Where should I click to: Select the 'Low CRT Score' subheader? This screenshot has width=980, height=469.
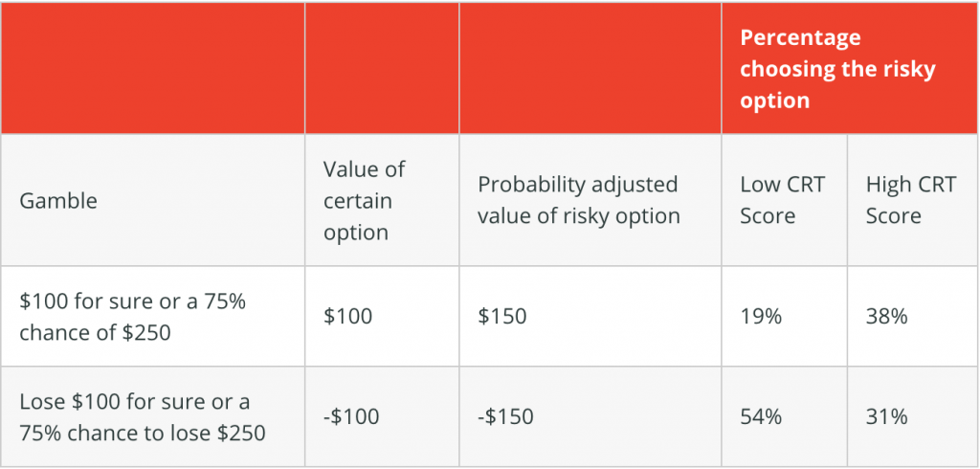click(x=783, y=201)
